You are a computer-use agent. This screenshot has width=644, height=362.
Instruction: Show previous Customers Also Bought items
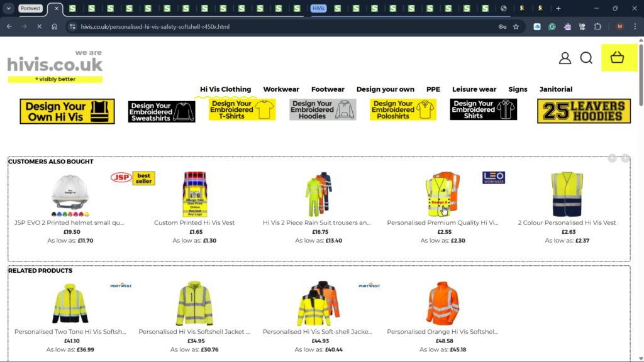tap(613, 158)
